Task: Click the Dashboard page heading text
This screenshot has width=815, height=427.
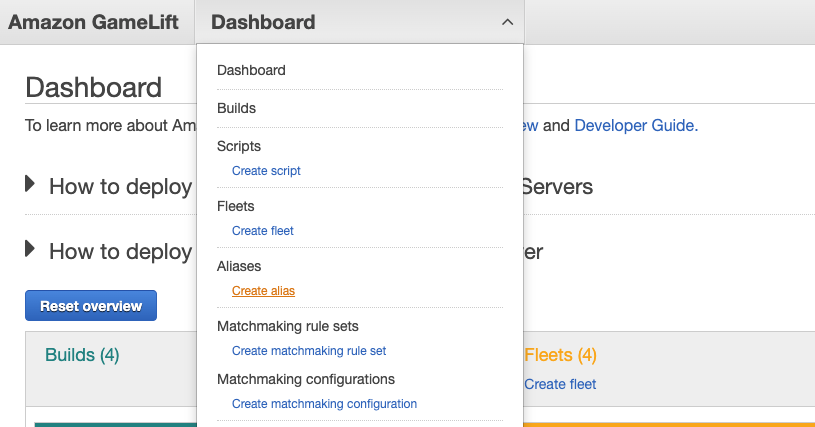Action: pos(94,87)
